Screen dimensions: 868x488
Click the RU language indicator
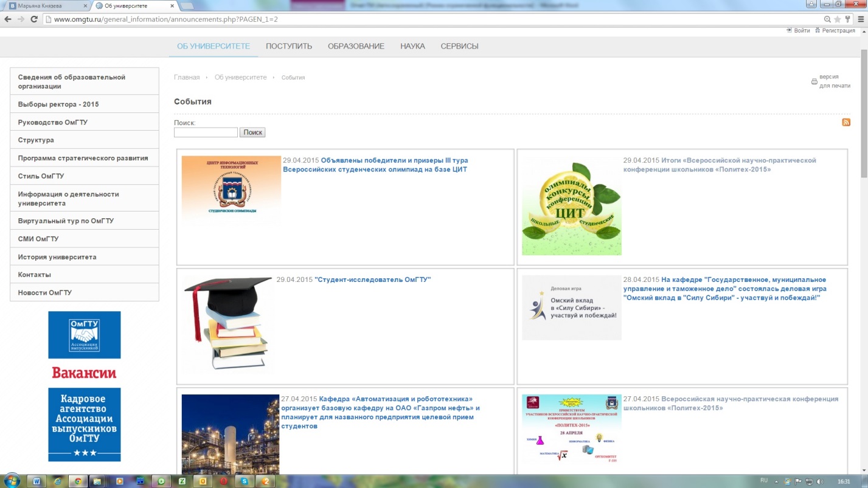764,480
